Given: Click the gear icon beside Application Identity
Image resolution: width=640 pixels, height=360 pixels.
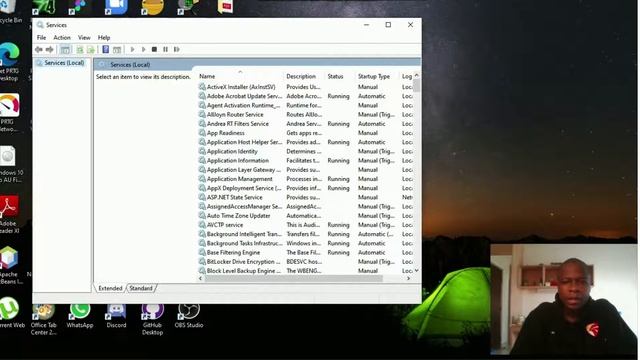Looking at the screenshot, I should pos(202,151).
